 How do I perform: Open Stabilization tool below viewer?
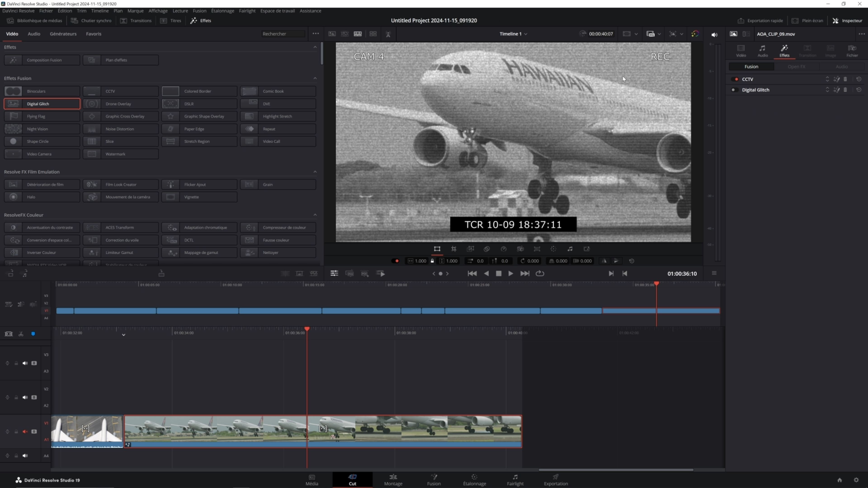click(520, 249)
